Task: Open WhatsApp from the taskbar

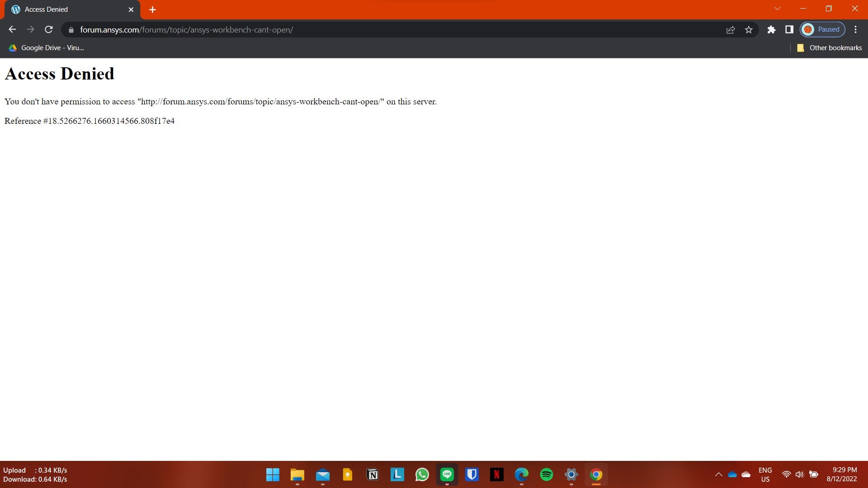Action: click(422, 474)
